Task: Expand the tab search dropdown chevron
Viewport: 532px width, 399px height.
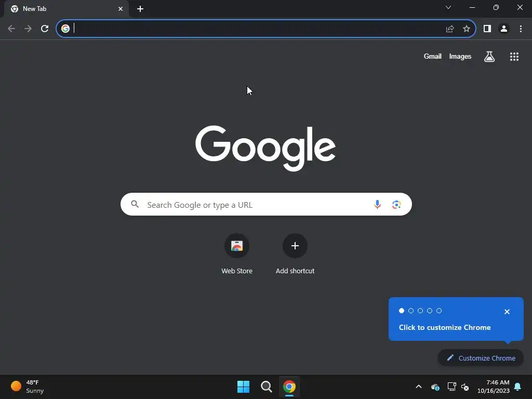Action: coord(448,7)
